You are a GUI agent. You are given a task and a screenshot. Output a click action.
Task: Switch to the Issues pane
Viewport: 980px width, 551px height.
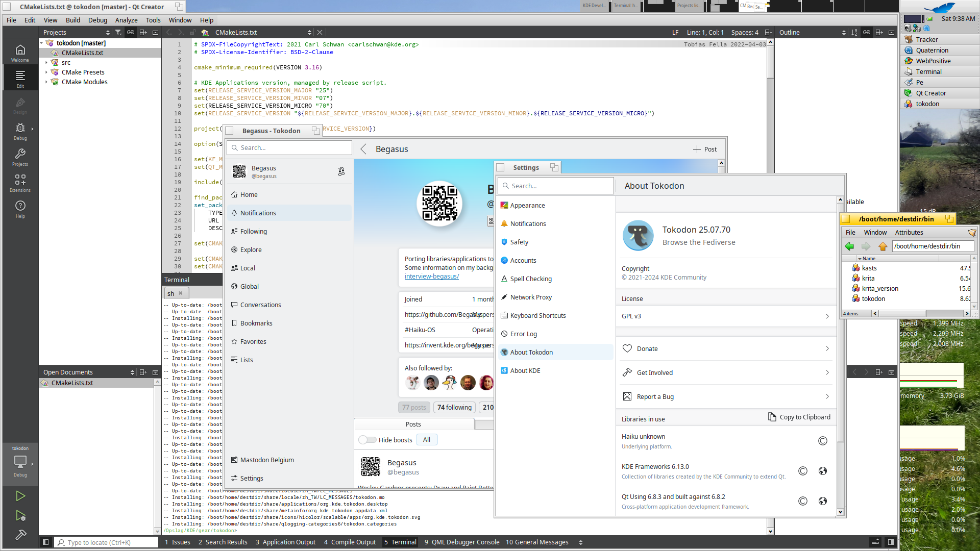(x=177, y=542)
